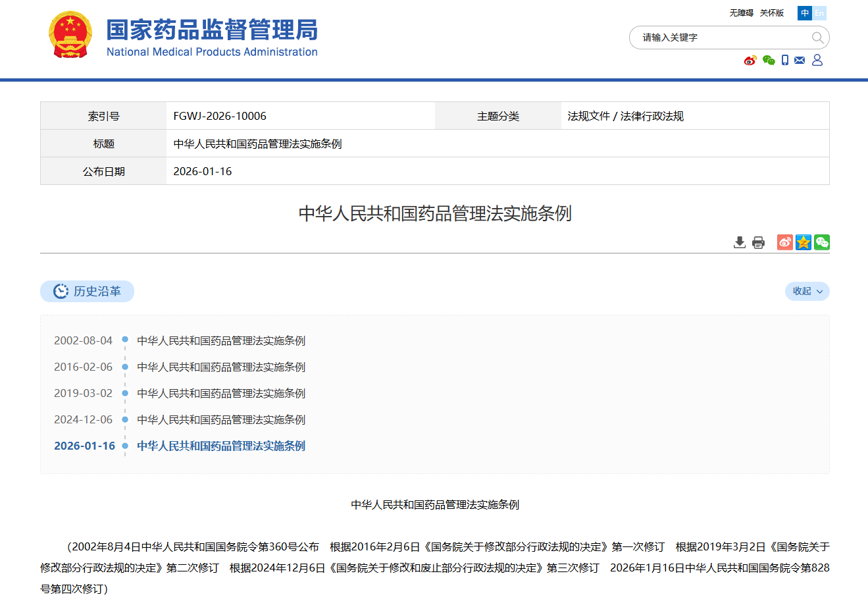Click the search magnifier icon
This screenshot has height=609, width=868.
coord(817,38)
